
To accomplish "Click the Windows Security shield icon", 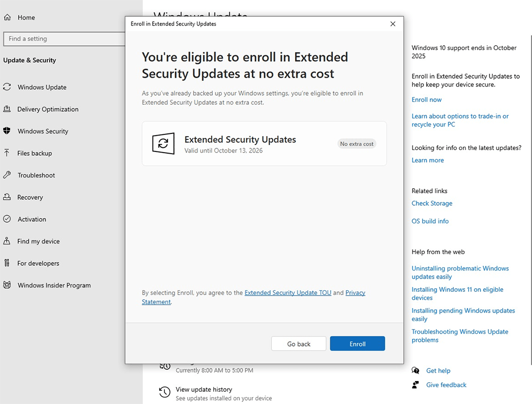I will [8, 131].
